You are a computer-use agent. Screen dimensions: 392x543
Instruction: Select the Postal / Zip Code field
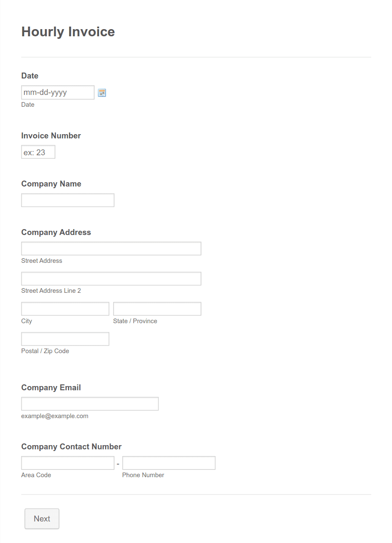[65, 339]
